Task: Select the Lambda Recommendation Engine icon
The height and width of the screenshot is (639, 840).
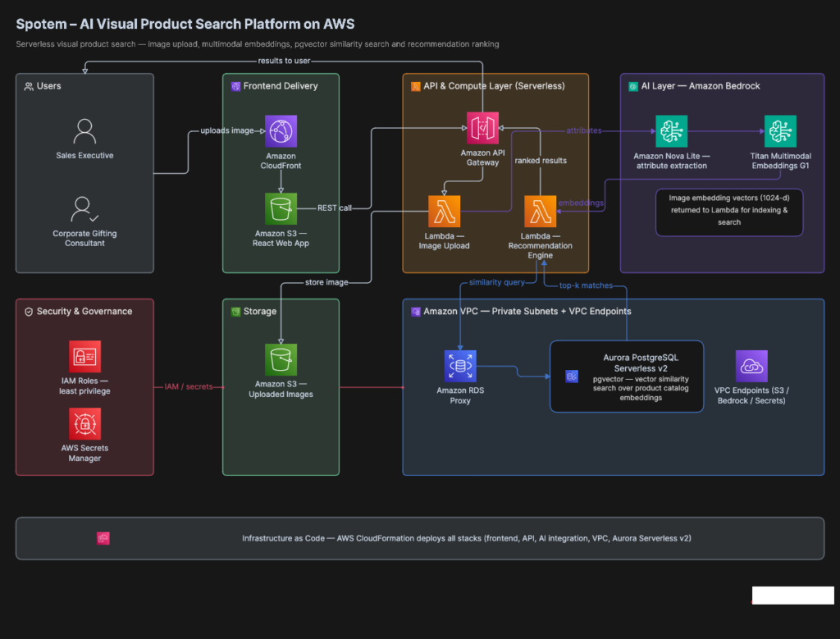Action: pyautogui.click(x=540, y=212)
